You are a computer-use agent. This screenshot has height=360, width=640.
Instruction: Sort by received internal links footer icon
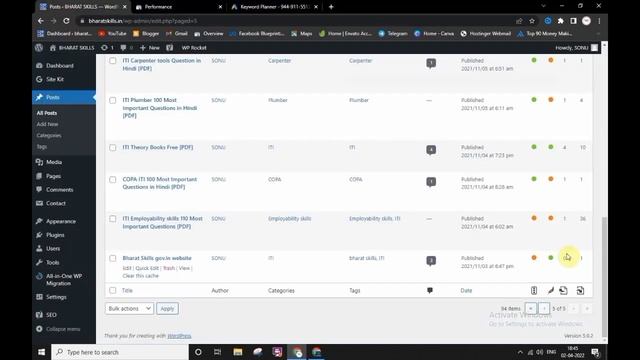pyautogui.click(x=580, y=290)
